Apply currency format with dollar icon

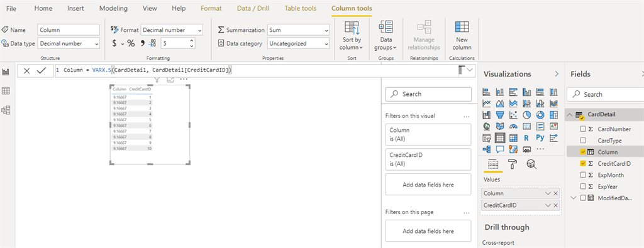click(114, 43)
